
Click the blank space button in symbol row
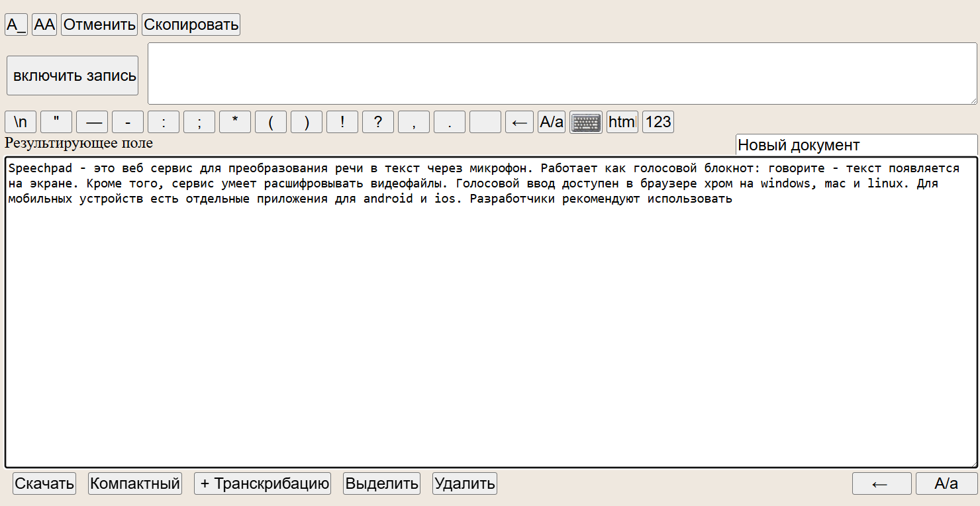tap(485, 122)
